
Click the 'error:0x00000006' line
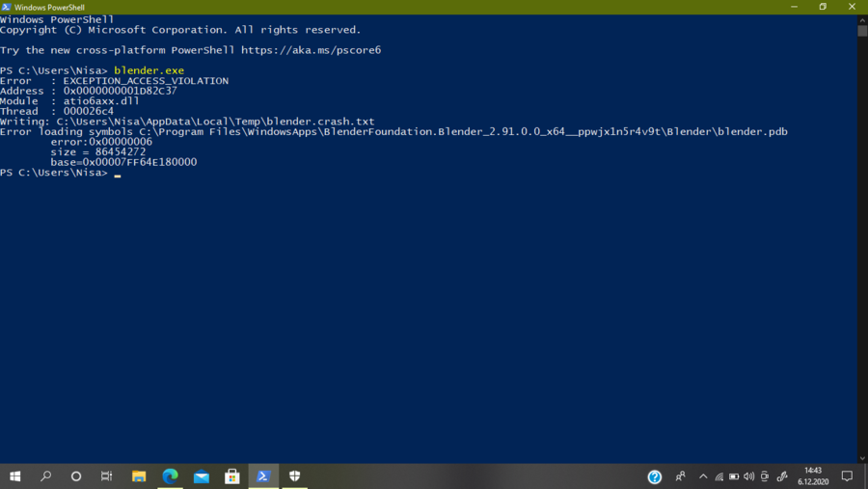point(101,142)
